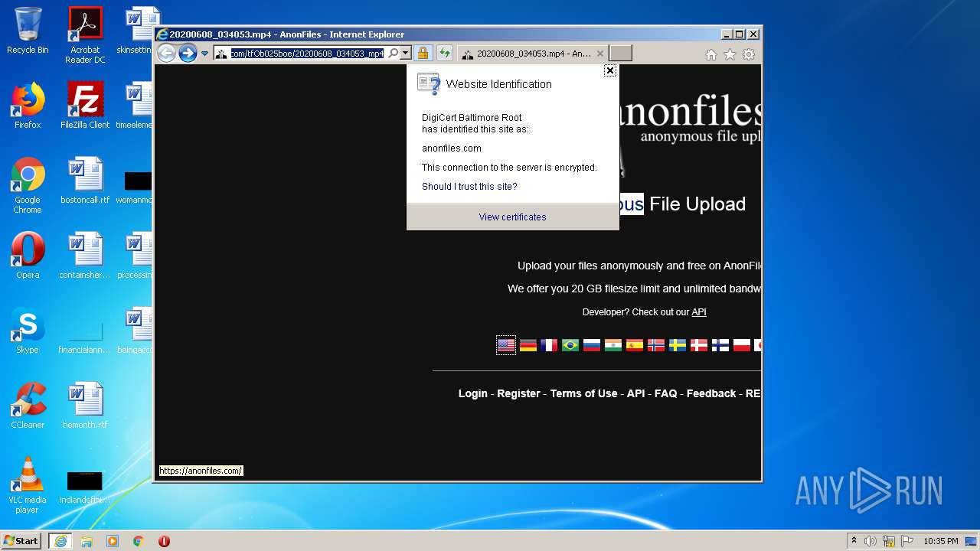Click View certificates link
The image size is (980, 551).
coord(512,217)
